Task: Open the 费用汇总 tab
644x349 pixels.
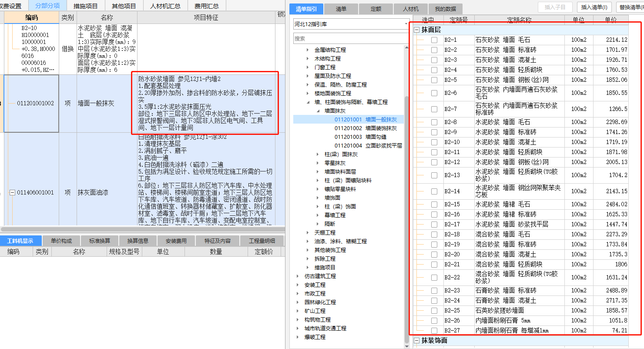Action: point(207,6)
